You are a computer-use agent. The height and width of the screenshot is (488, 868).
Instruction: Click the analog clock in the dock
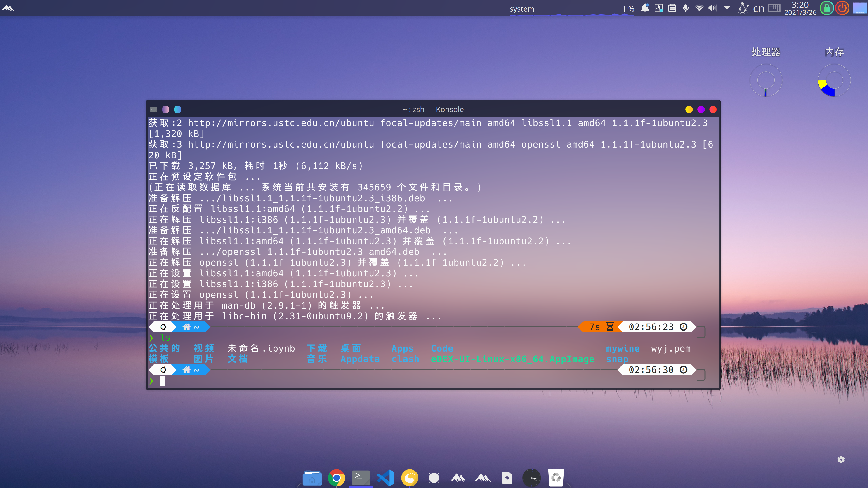pos(532,478)
